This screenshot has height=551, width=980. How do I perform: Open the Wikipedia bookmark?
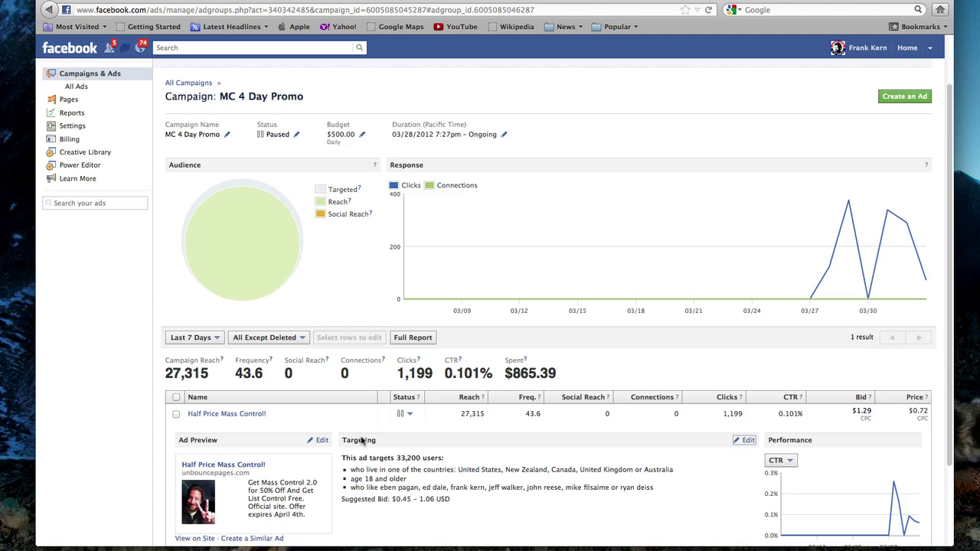pyautogui.click(x=510, y=27)
